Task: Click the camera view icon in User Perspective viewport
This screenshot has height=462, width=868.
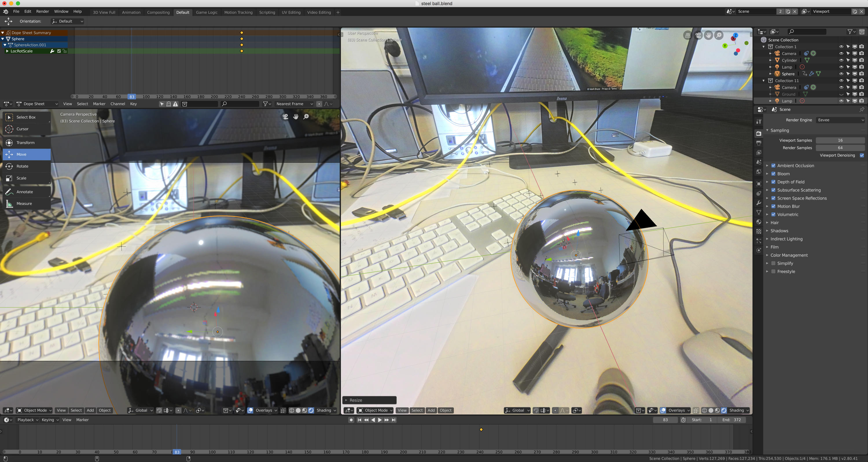Action: [x=698, y=35]
